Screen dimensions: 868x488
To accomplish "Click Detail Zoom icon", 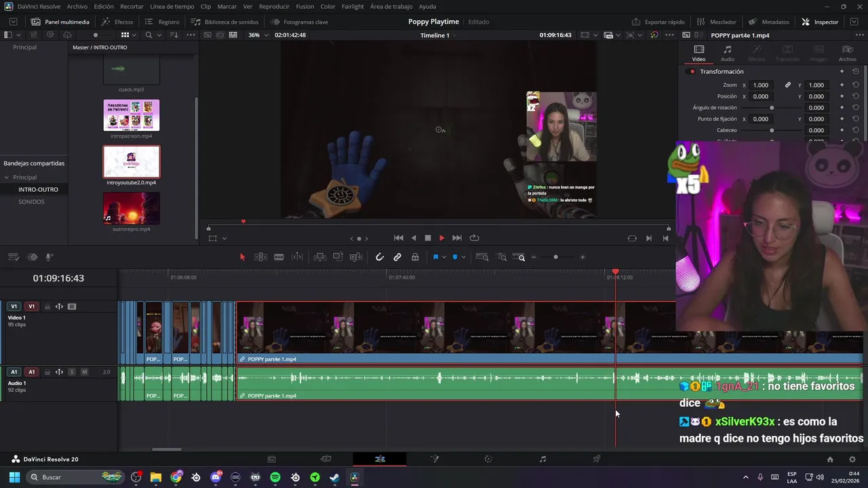I will pyautogui.click(x=502, y=257).
